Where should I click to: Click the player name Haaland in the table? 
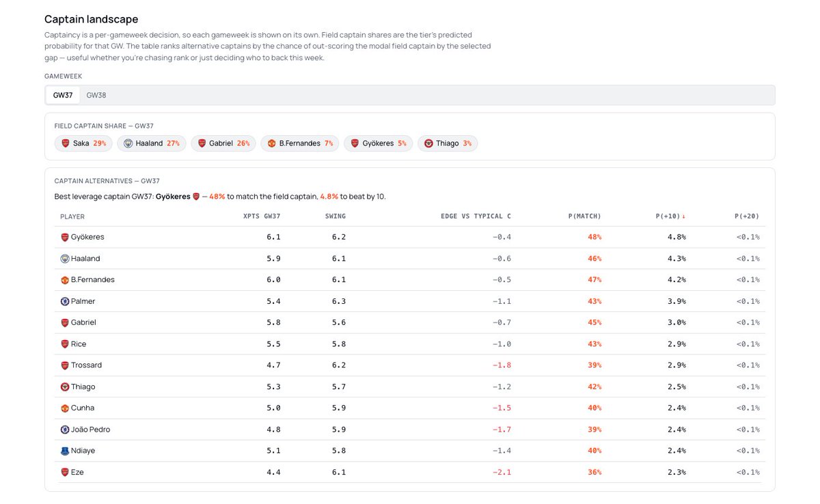(85, 259)
